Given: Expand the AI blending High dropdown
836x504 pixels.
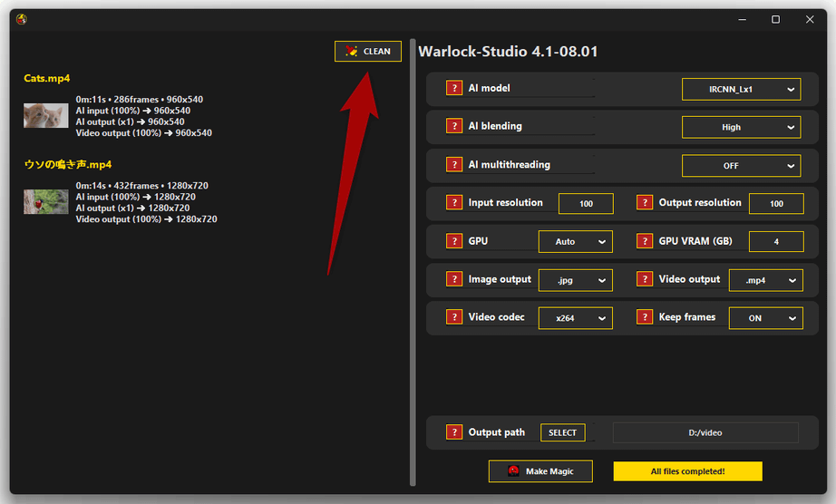Looking at the screenshot, I should point(741,127).
